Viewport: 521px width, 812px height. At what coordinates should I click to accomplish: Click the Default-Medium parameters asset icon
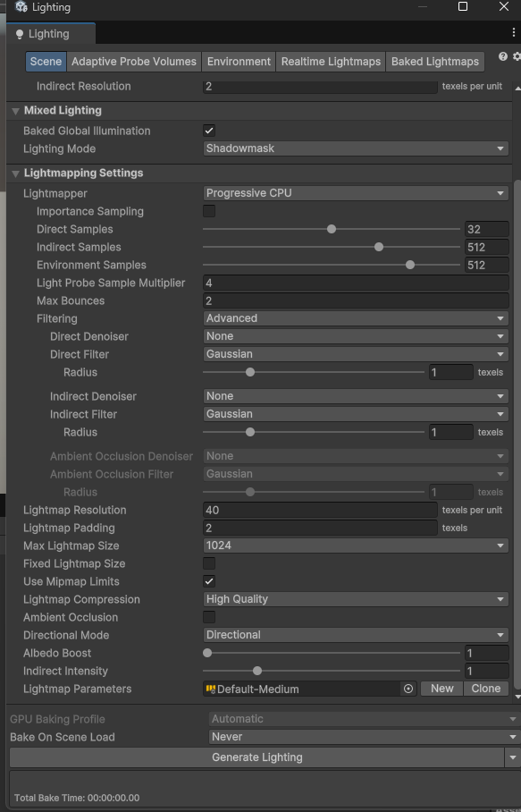(x=213, y=689)
